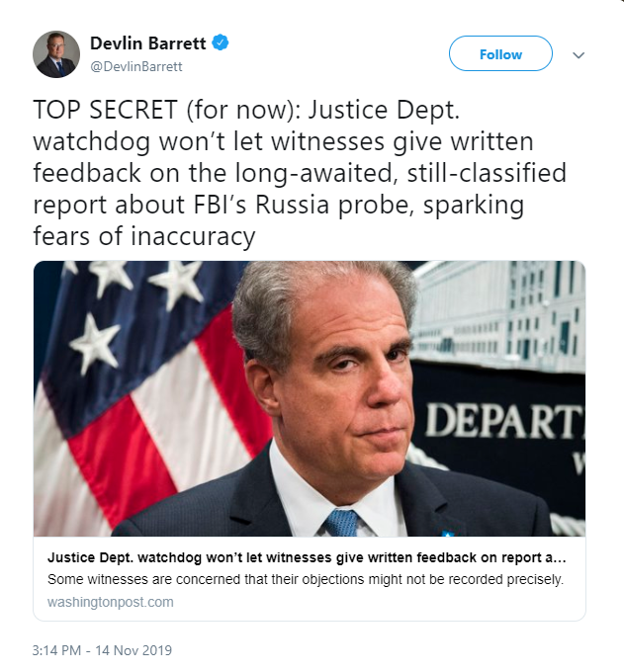Click the blue tie in the photo
The image size is (624, 672).
click(x=342, y=523)
